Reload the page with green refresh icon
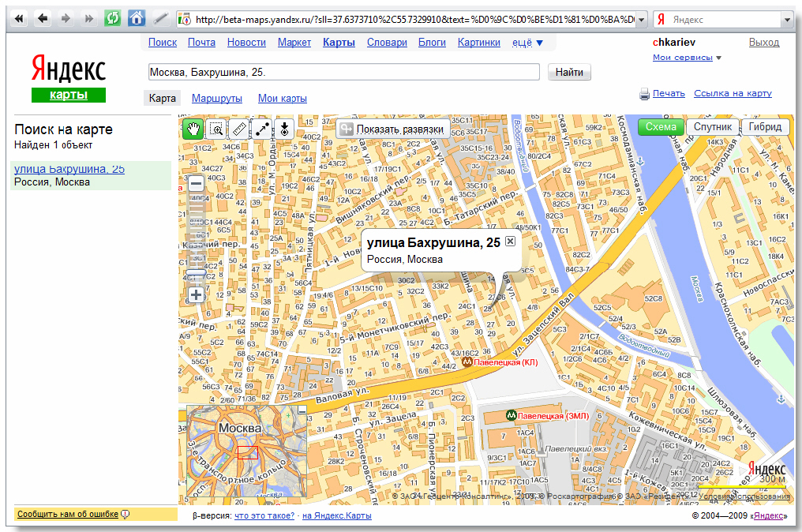The width and height of the screenshot is (802, 532). click(x=113, y=19)
